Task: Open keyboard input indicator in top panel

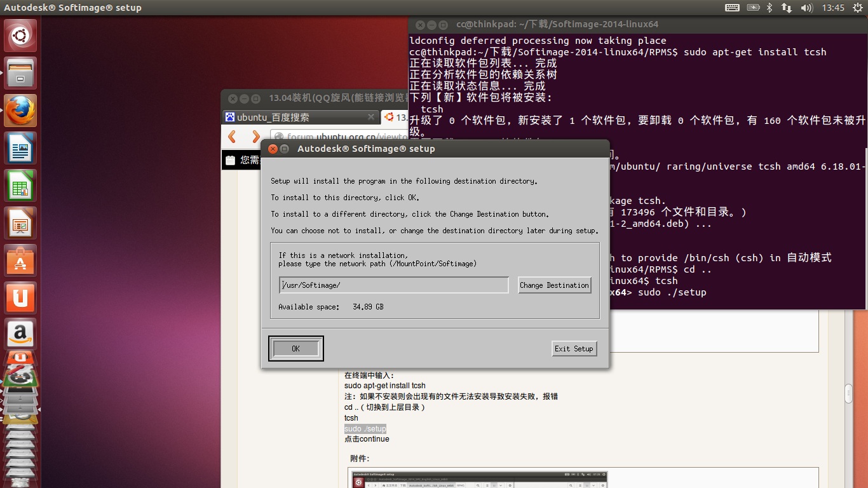Action: click(732, 8)
